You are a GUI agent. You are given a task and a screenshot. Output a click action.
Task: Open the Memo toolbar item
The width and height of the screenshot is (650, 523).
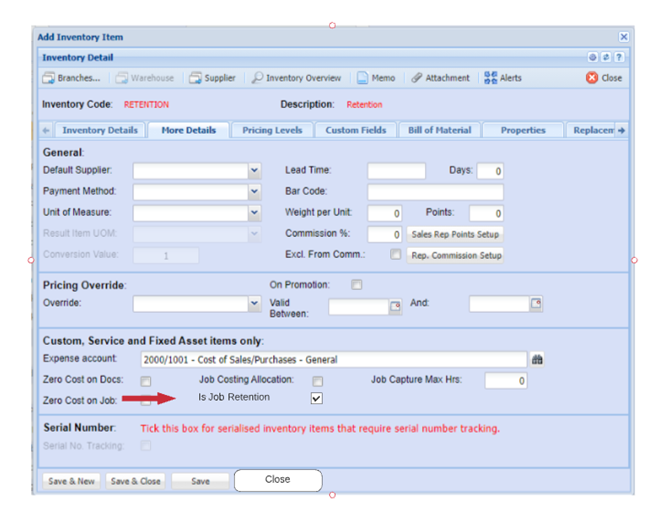click(375, 78)
